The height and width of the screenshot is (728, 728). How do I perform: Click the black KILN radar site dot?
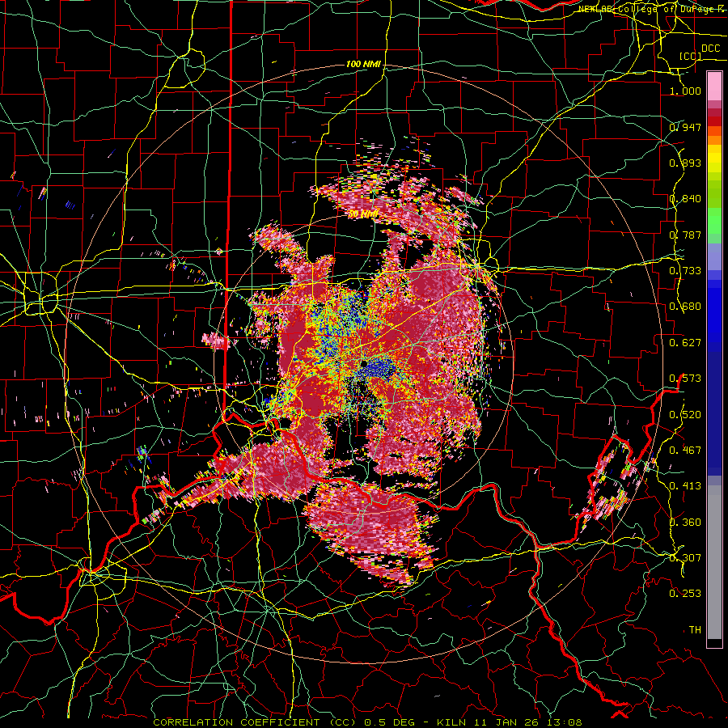point(364,363)
